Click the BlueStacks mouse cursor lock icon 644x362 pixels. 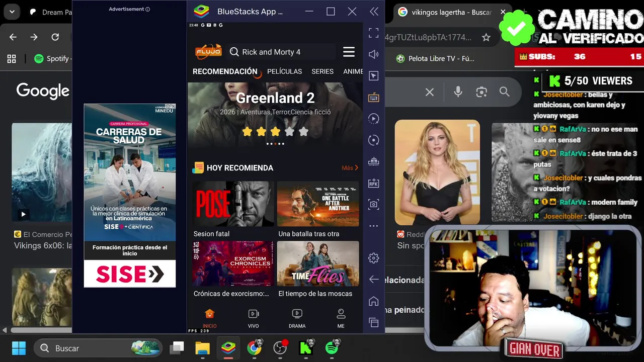(373, 76)
